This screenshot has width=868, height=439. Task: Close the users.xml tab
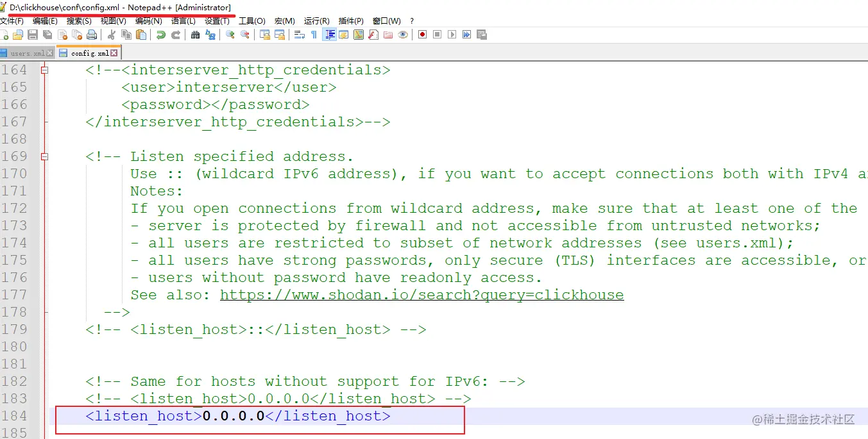point(50,53)
